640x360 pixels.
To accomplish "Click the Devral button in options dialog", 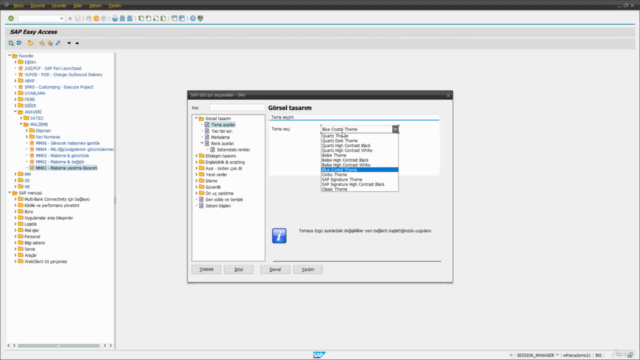I will click(275, 269).
